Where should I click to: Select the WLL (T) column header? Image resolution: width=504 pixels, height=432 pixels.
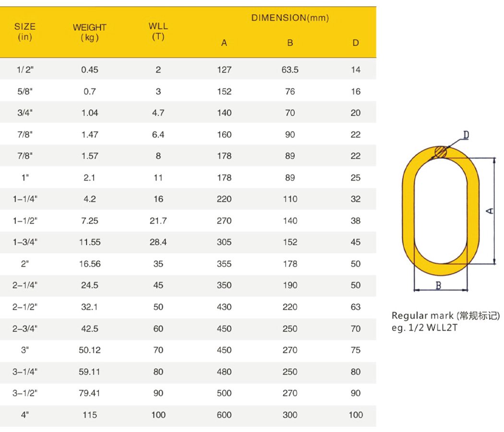pyautogui.click(x=158, y=31)
